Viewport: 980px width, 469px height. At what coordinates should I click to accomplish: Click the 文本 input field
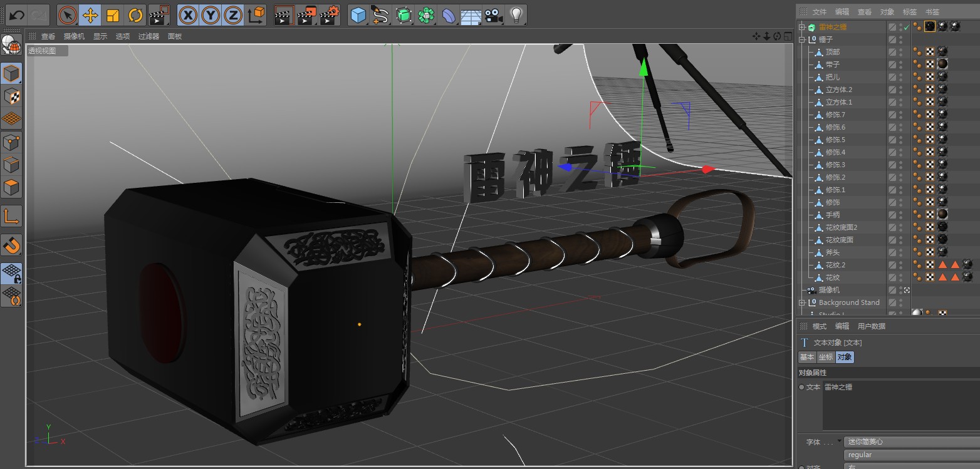(x=901, y=405)
